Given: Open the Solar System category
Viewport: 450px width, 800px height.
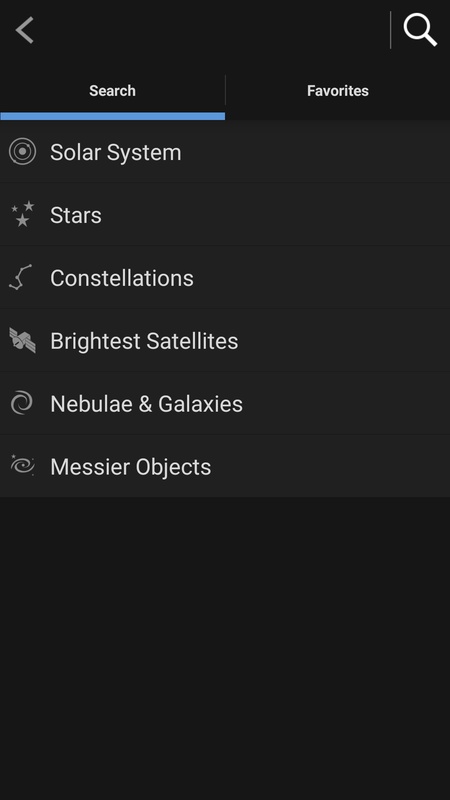Looking at the screenshot, I should tap(225, 152).
